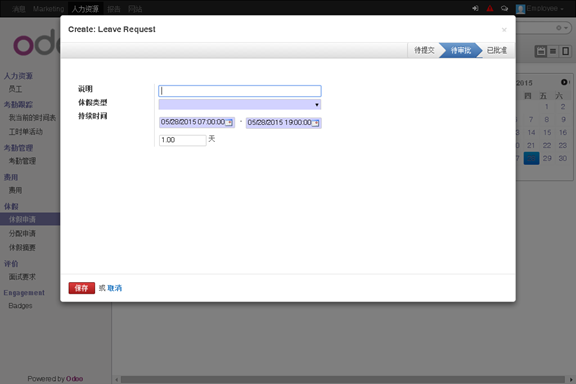Switch to calendar view icon
Image resolution: width=576 pixels, height=384 pixels.
tap(541, 51)
